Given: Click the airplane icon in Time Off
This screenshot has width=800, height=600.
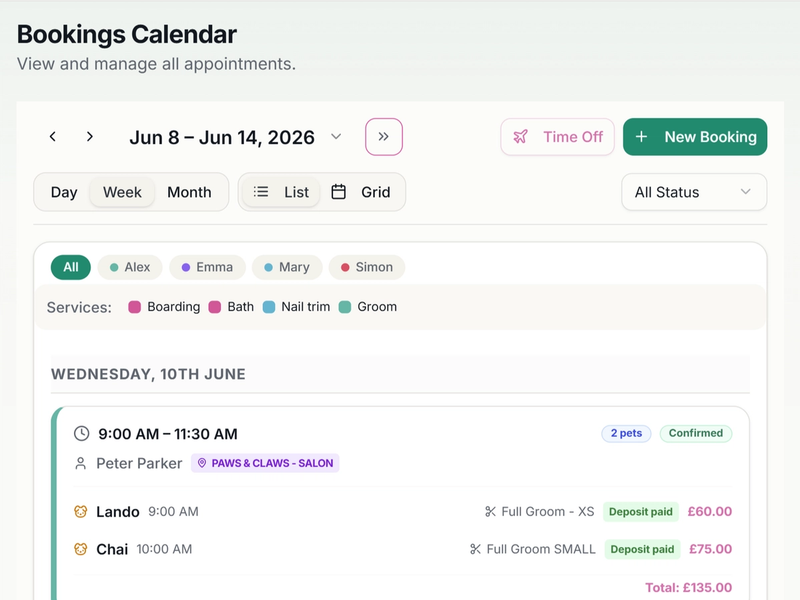Looking at the screenshot, I should 520,137.
